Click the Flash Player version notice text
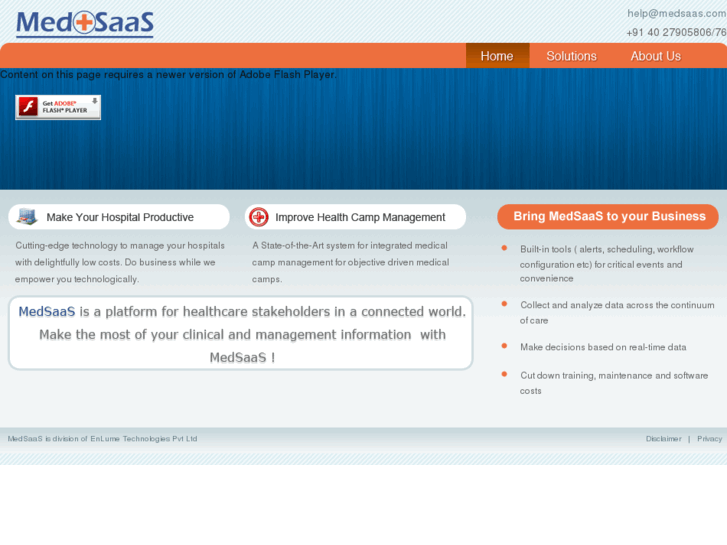 click(x=168, y=75)
